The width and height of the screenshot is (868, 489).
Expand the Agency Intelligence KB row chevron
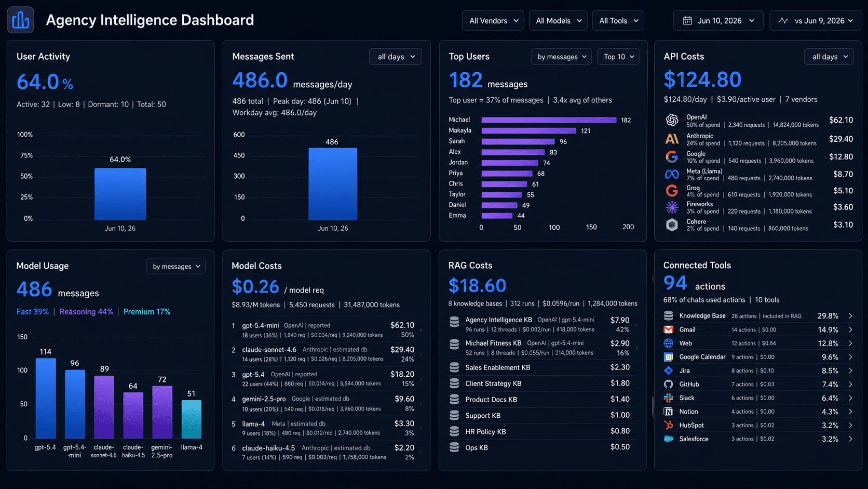(x=636, y=325)
